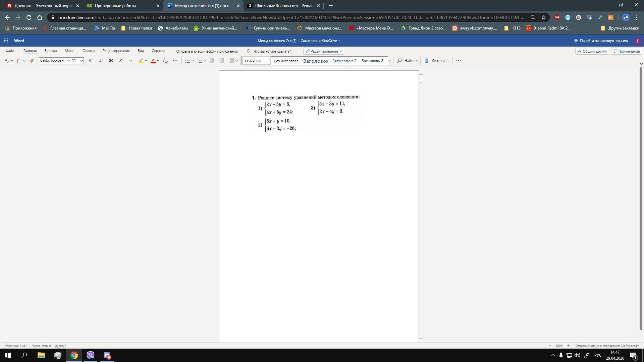Click the decrease indent icon
The image size is (644, 362).
coord(212,61)
